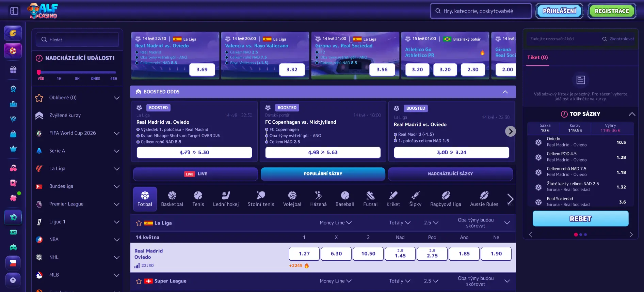Add boosted odds 5.63 FC Copenhagen bet

click(323, 153)
